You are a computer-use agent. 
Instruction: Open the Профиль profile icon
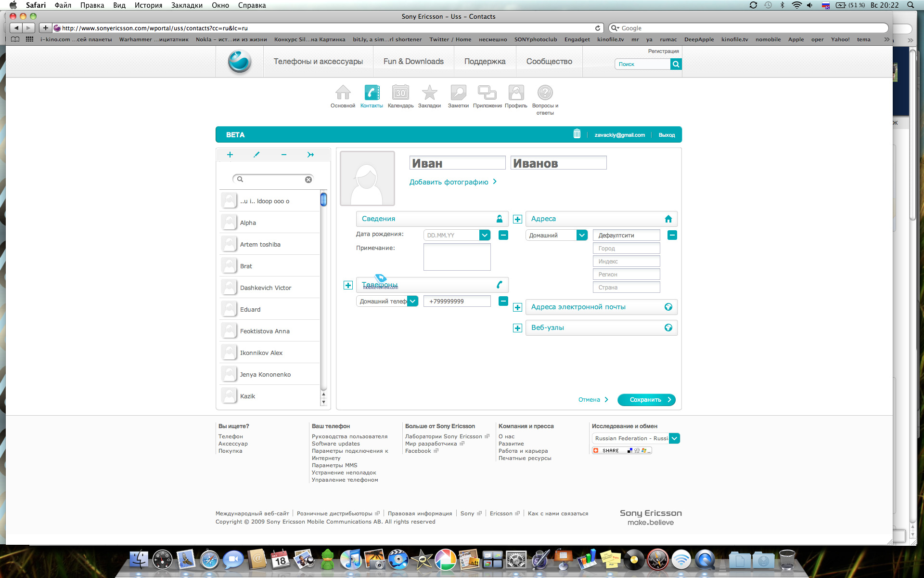click(516, 92)
